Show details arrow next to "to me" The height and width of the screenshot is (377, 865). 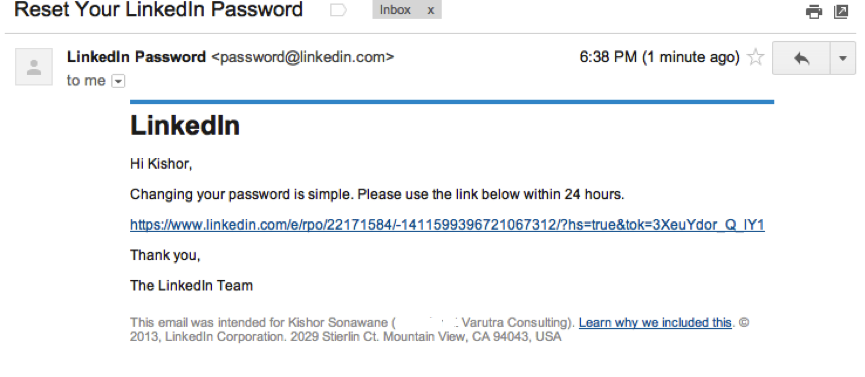point(118,81)
